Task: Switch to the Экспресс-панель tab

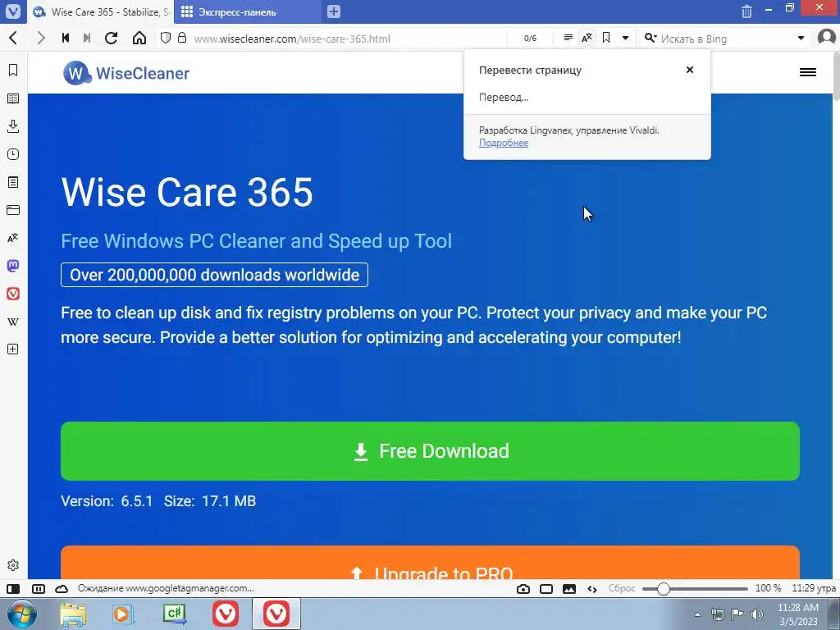Action: click(x=248, y=11)
